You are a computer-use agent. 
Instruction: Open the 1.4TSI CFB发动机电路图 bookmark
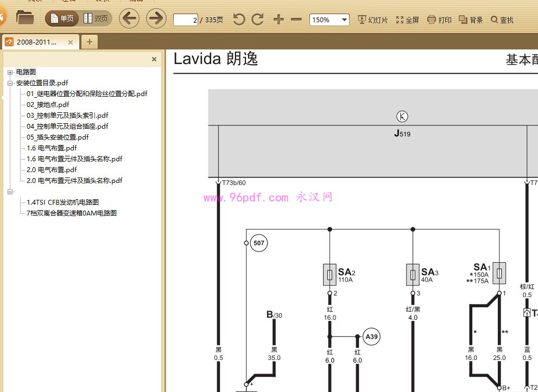click(63, 203)
